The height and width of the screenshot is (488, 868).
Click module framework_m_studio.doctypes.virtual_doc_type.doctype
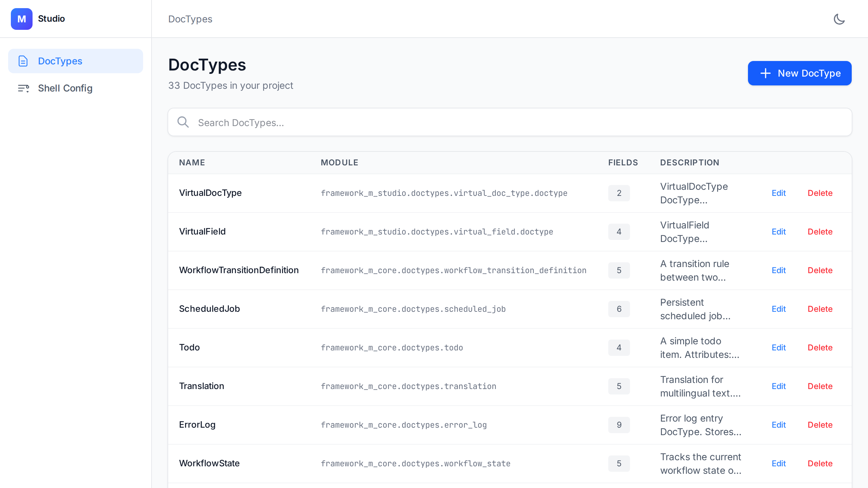point(444,193)
